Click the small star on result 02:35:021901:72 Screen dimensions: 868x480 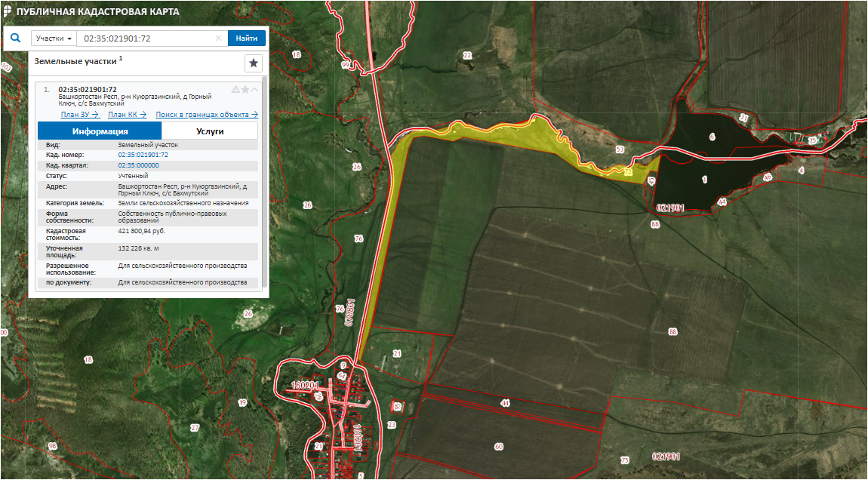245,89
